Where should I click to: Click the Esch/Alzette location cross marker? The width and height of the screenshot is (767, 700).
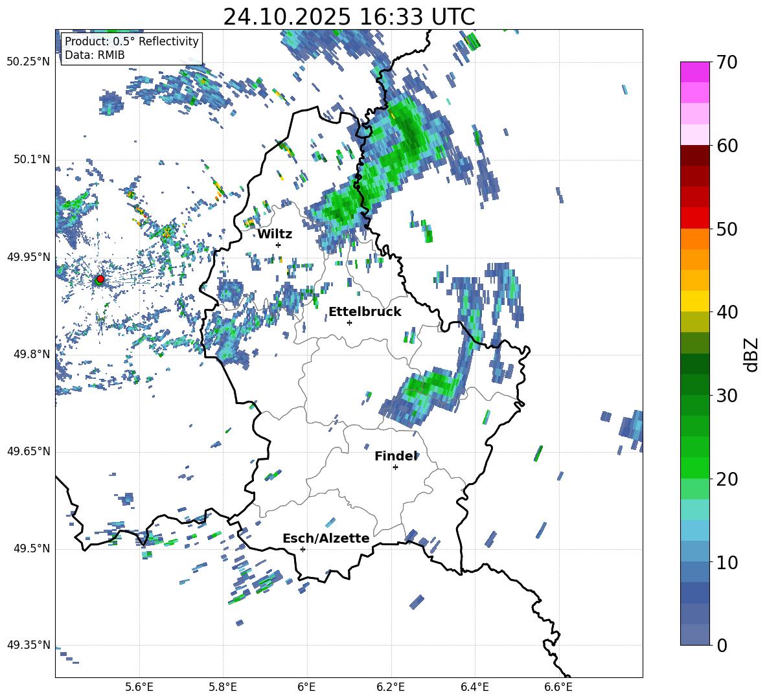pos(303,549)
